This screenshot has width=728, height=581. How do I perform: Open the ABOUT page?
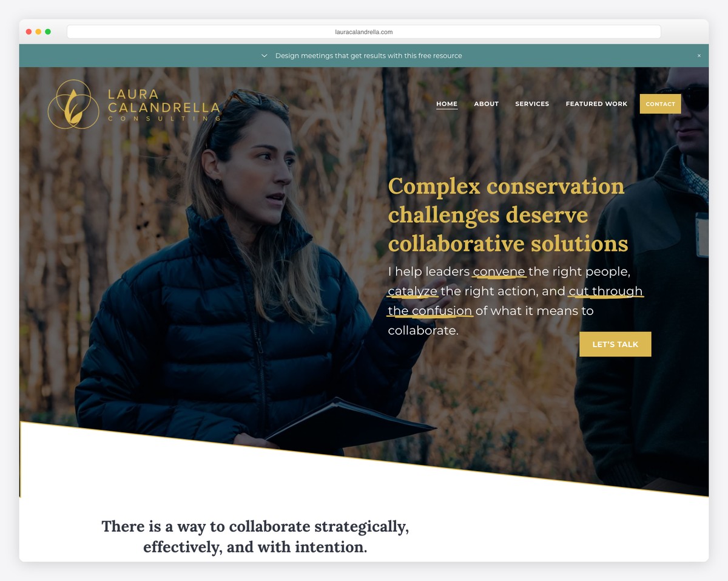(x=486, y=104)
